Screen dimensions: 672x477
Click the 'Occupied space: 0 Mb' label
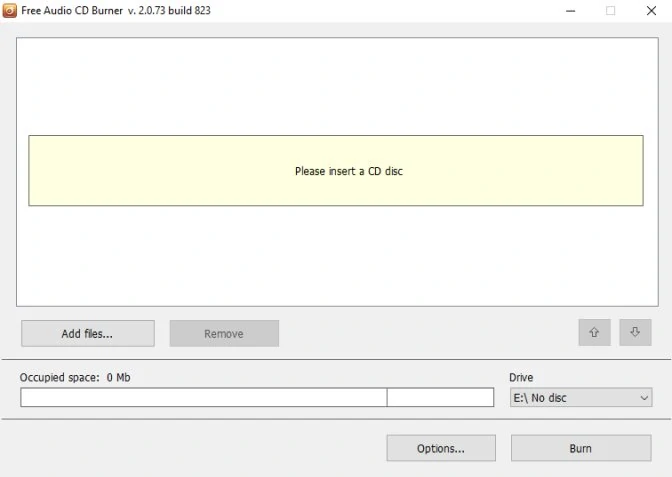pos(75,378)
